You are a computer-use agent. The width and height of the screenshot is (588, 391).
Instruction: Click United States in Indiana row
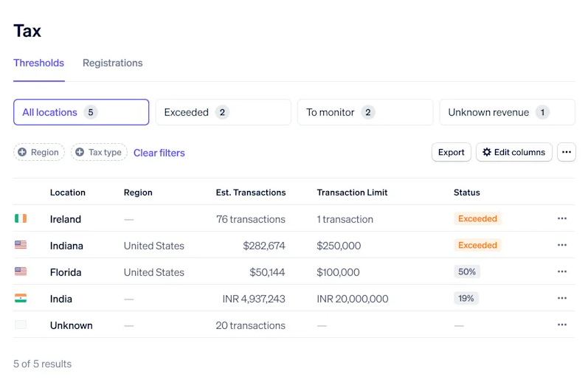click(154, 246)
